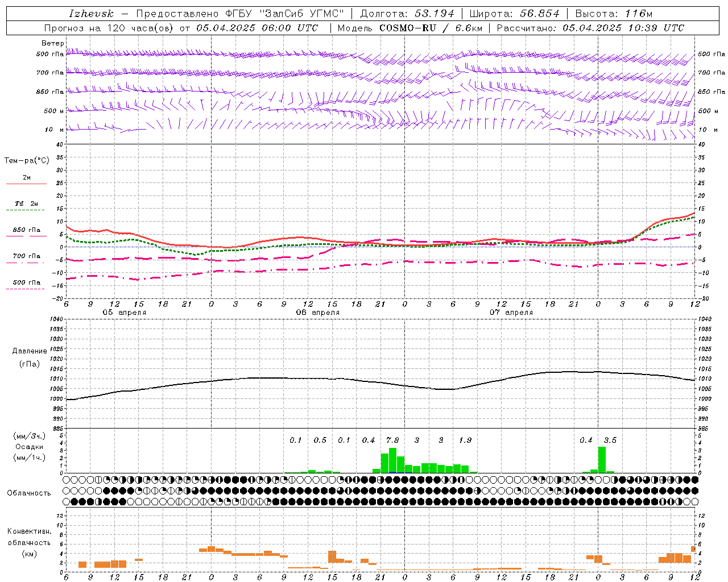728x582 pixels.
Task: Click the Давление panel label
Action: 30,351
